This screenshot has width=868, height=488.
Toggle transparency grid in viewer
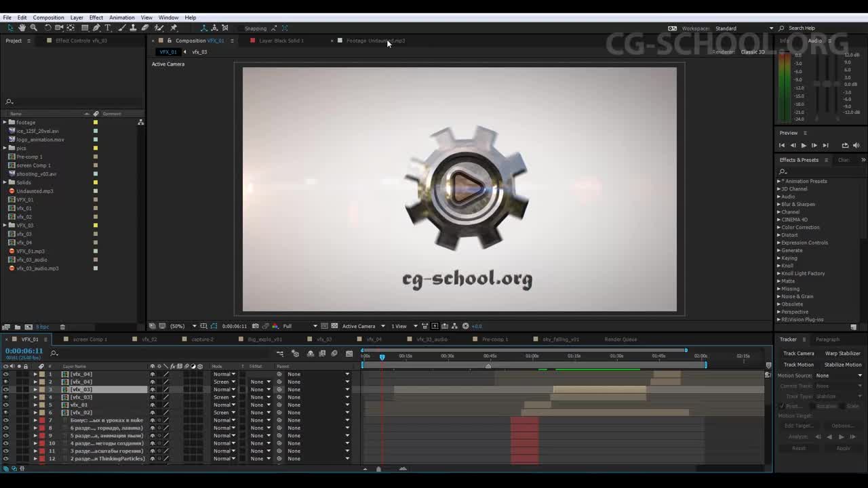pyautogui.click(x=334, y=326)
